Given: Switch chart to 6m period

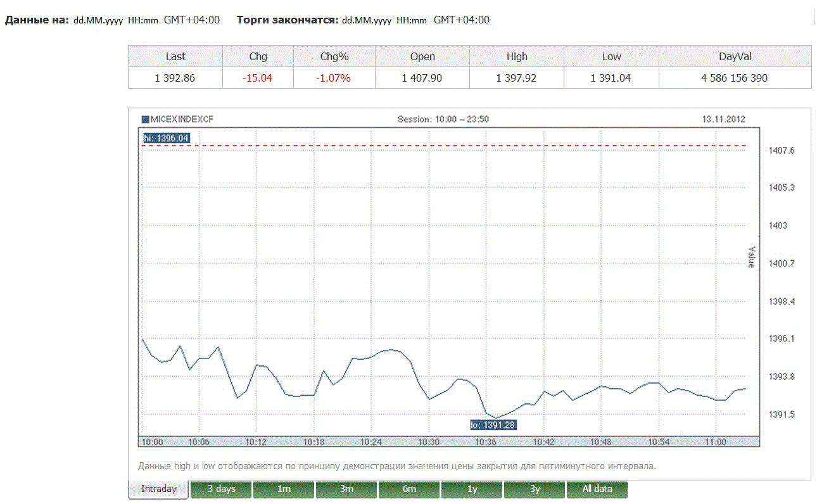Looking at the screenshot, I should [x=409, y=489].
